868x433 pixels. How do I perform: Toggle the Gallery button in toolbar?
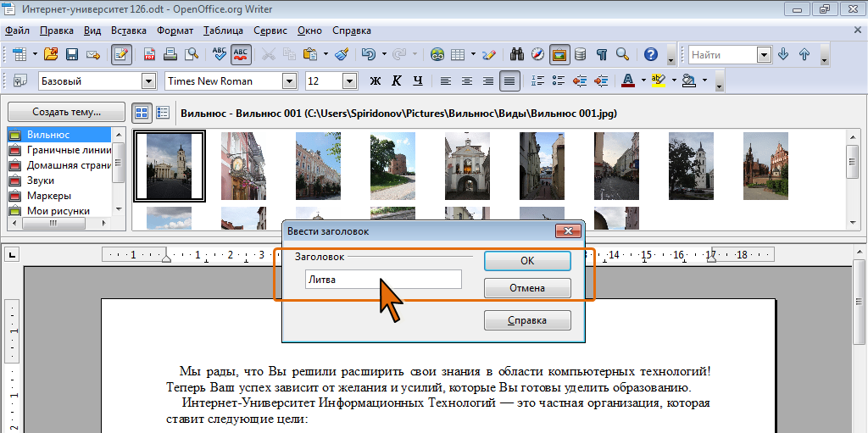559,54
